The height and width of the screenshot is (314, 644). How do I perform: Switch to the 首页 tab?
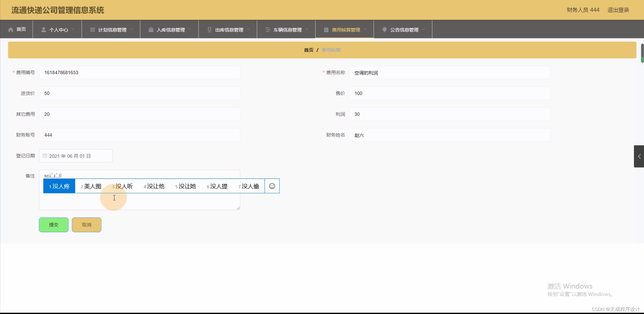pyautogui.click(x=17, y=29)
